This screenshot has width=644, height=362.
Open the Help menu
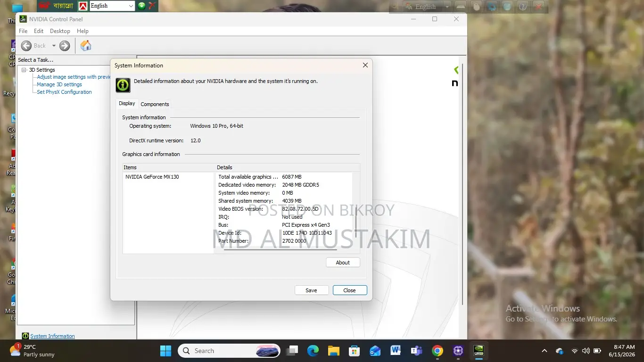(83, 31)
